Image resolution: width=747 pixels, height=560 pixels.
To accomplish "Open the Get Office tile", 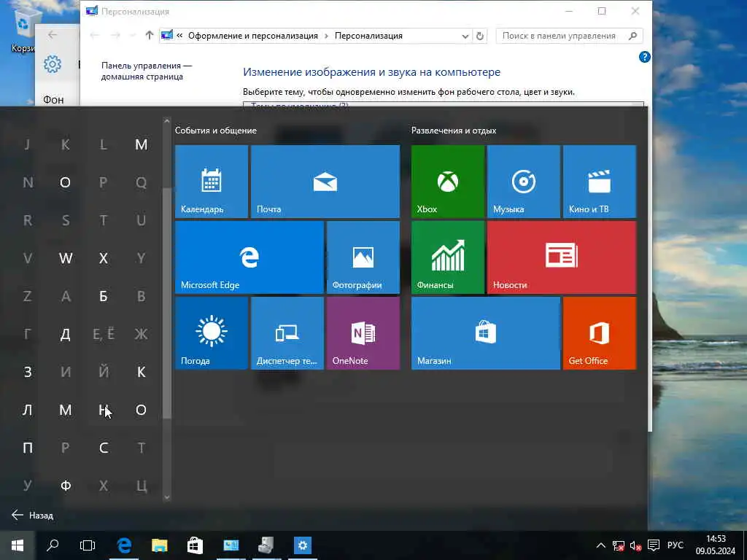I will coord(600,333).
